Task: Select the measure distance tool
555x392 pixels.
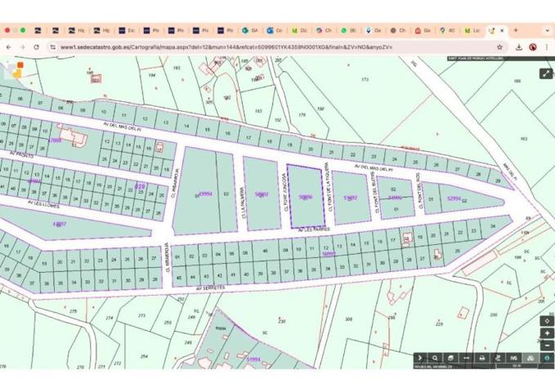Action: 467,358
